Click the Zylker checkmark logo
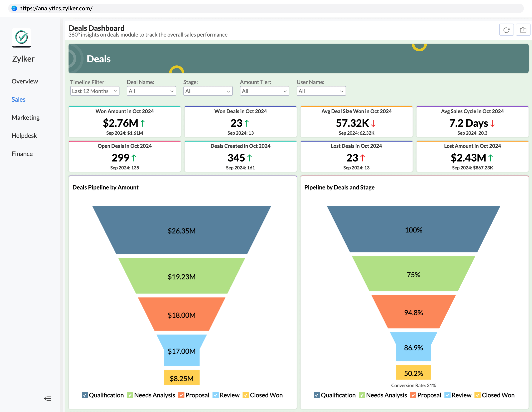This screenshot has height=412, width=532. pos(21,37)
